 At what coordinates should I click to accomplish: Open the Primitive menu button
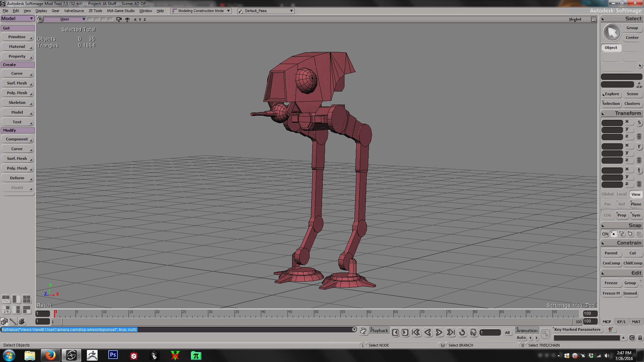tap(17, 37)
